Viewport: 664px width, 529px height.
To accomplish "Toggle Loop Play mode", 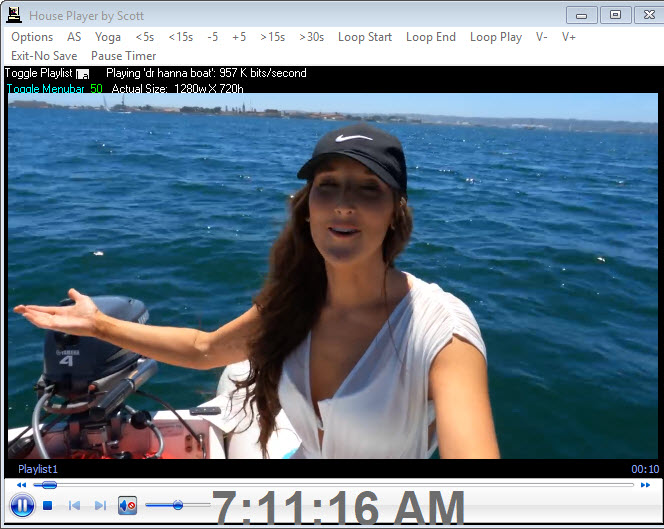I will pyautogui.click(x=496, y=37).
